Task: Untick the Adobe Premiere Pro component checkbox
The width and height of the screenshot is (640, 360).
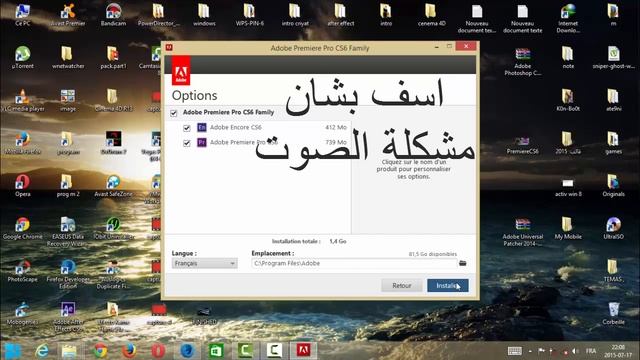Action: click(x=187, y=143)
